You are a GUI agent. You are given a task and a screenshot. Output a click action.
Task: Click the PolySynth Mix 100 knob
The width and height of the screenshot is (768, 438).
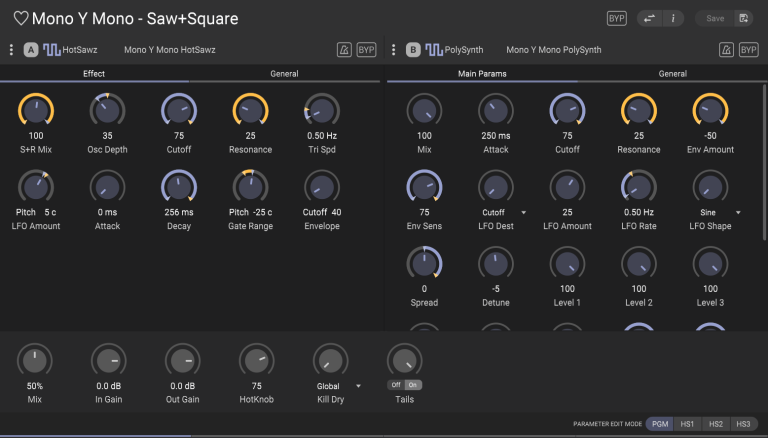click(424, 110)
